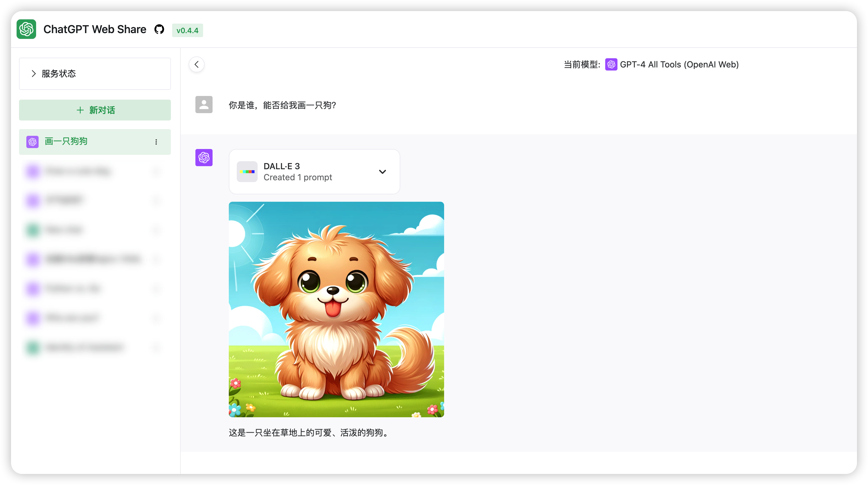Expand the DALL·E 3 prompt chevron
This screenshot has width=868, height=485.
tap(383, 172)
